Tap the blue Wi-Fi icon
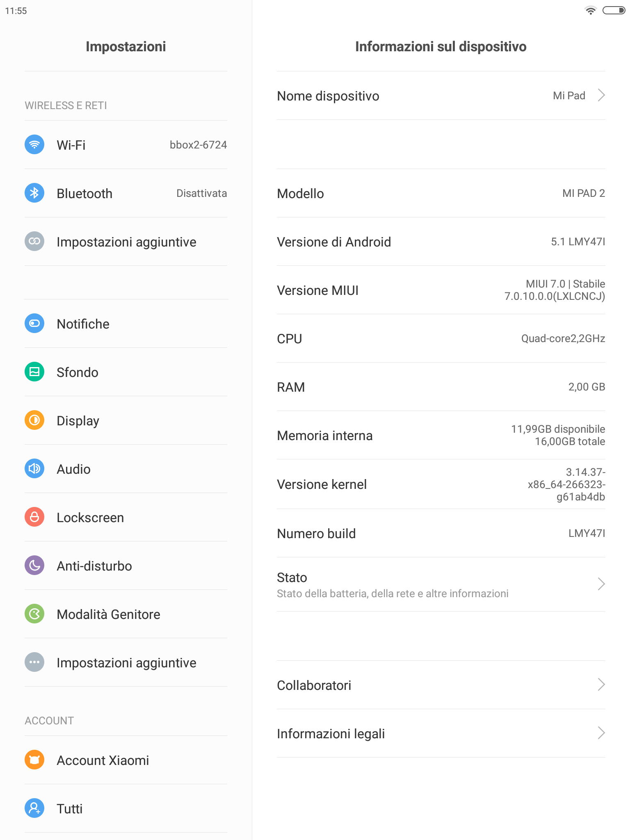630x840 pixels. (34, 144)
